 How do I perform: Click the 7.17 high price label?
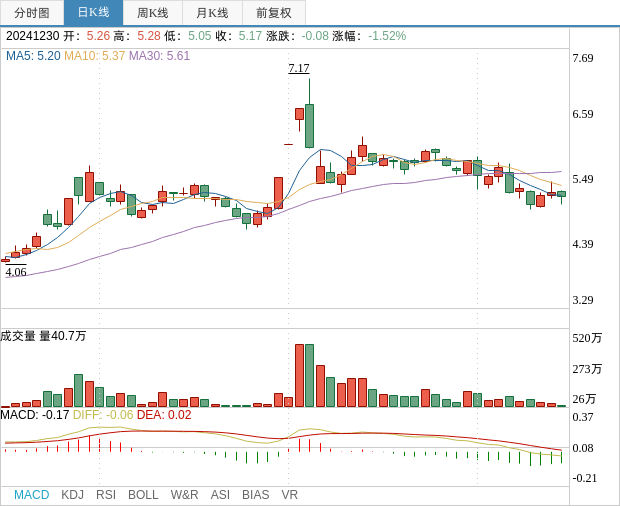(299, 68)
